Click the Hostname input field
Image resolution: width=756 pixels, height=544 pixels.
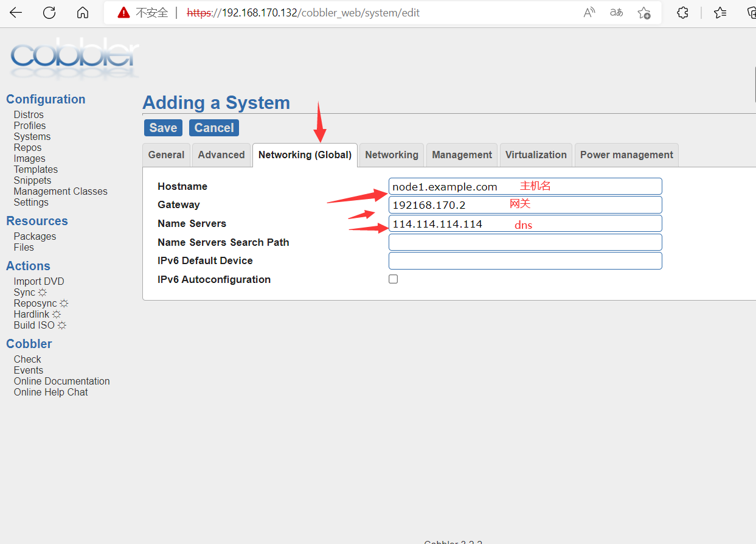[x=525, y=186]
